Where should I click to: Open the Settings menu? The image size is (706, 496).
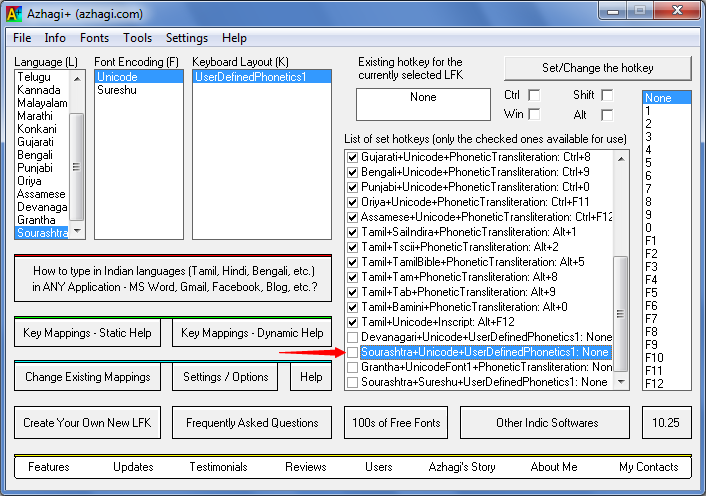click(187, 38)
